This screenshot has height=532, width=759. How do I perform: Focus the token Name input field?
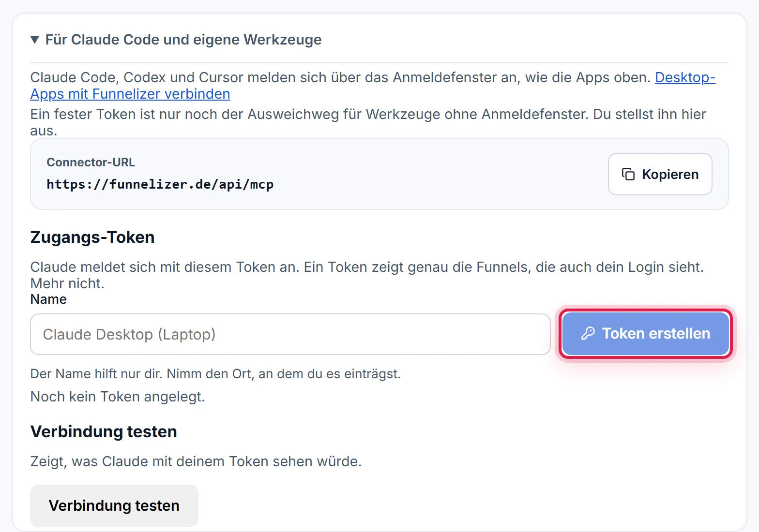coord(290,334)
